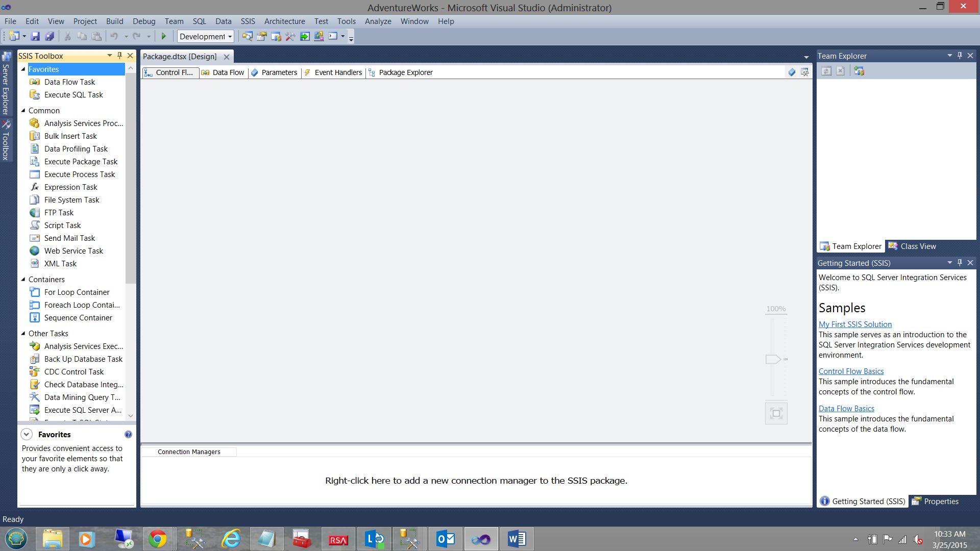
Task: Collapse the Containers tree group
Action: click(x=23, y=279)
